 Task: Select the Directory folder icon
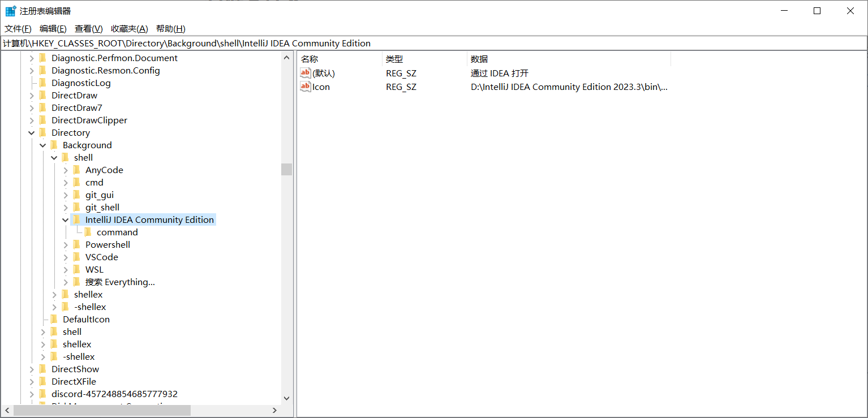pyautogui.click(x=43, y=132)
